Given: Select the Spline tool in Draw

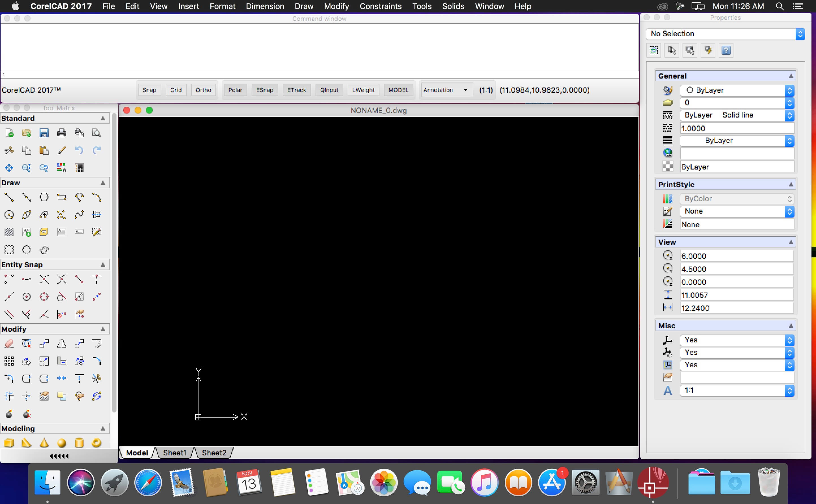Looking at the screenshot, I should [79, 215].
